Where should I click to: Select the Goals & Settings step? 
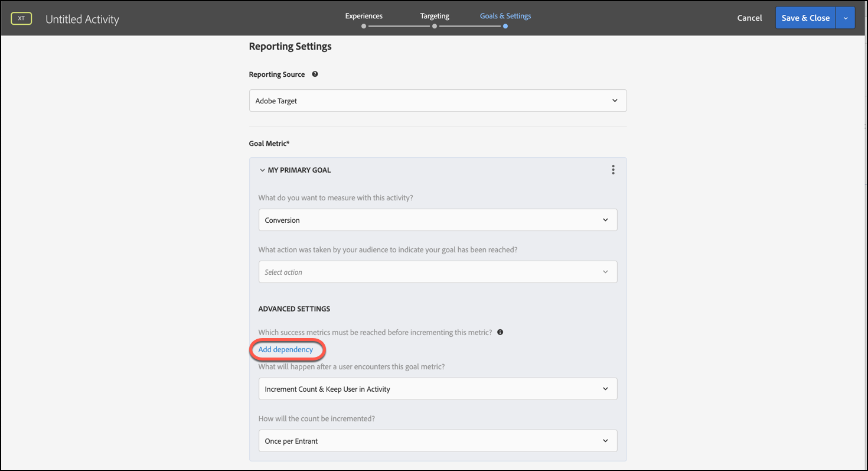click(505, 16)
